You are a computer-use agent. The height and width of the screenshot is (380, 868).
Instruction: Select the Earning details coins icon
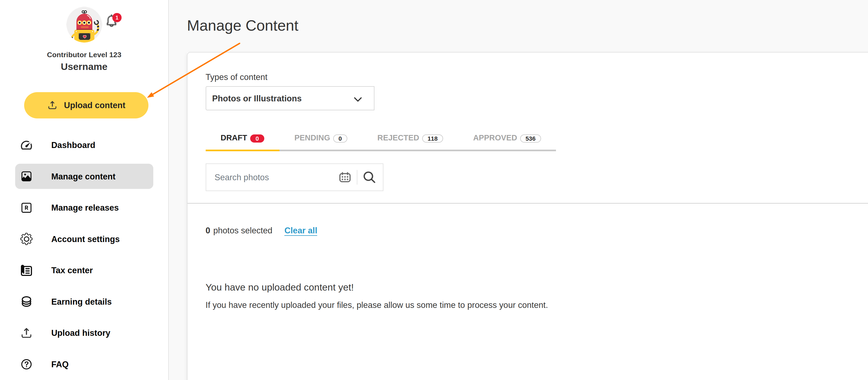(x=26, y=302)
